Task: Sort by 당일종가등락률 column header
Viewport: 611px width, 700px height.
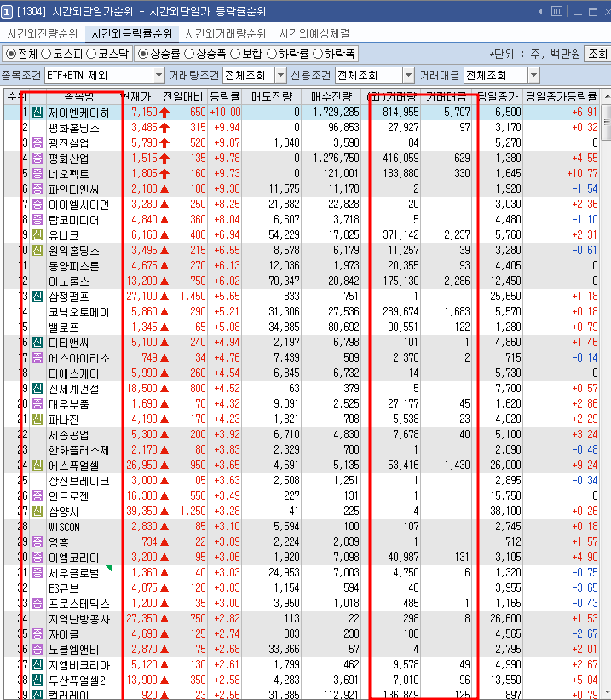Action: click(x=561, y=96)
